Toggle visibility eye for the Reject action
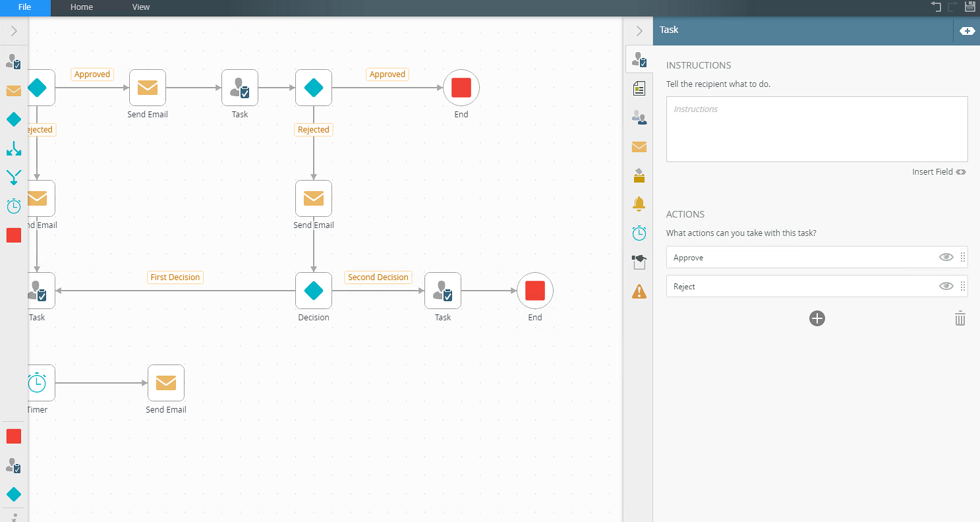This screenshot has height=522, width=980. coord(946,287)
